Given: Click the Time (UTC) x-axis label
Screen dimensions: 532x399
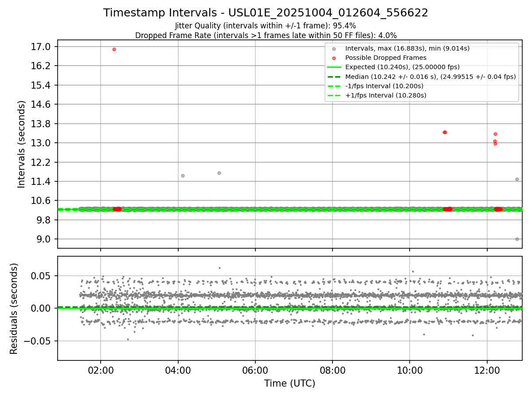Looking at the screenshot, I should pyautogui.click(x=289, y=383).
